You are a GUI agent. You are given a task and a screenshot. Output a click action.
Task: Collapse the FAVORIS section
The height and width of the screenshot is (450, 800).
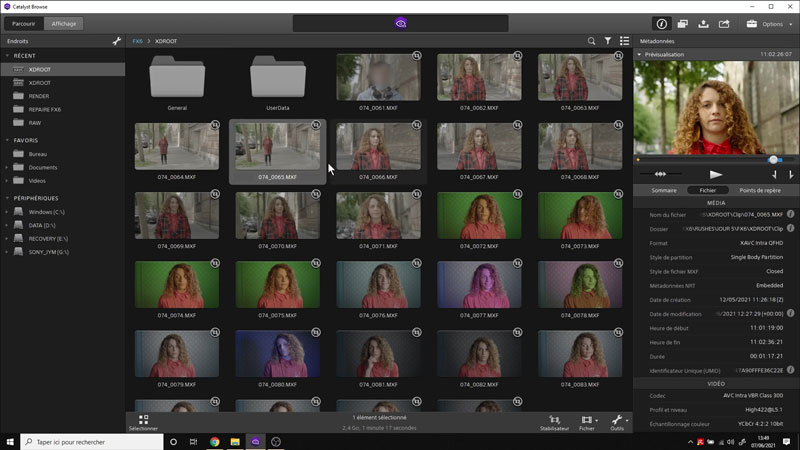click(8, 140)
